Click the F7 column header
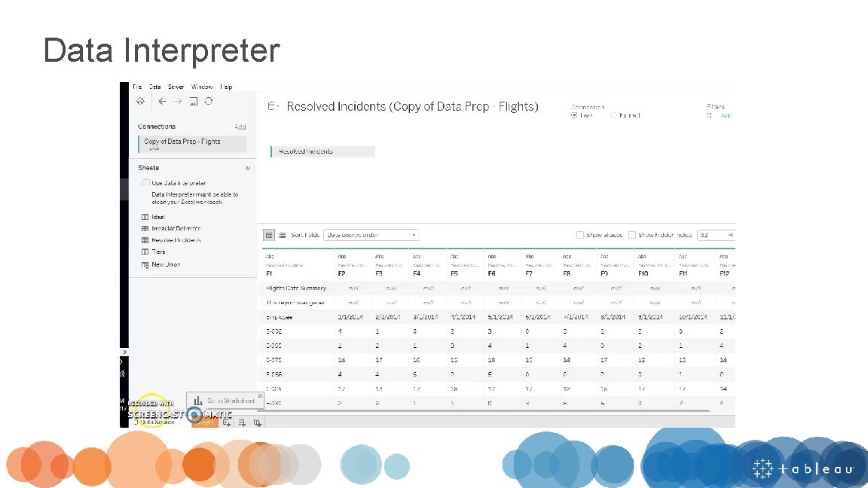The width and height of the screenshot is (868, 488). (529, 273)
